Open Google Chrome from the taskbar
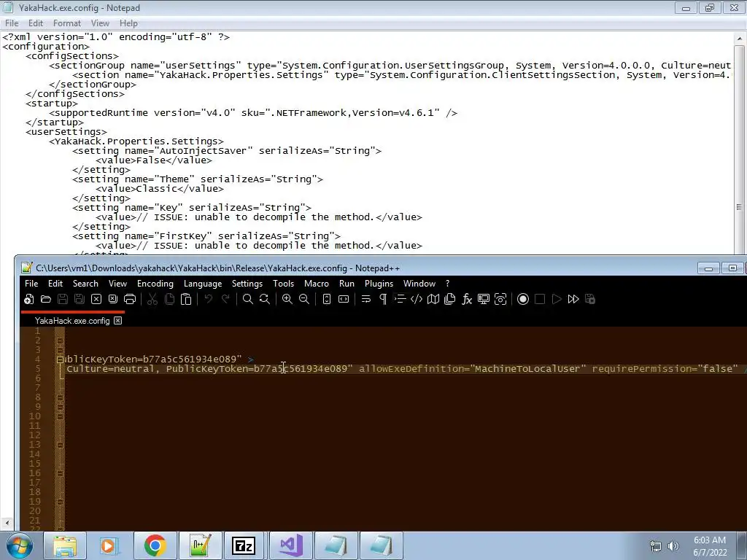This screenshot has width=747, height=560. tap(155, 545)
